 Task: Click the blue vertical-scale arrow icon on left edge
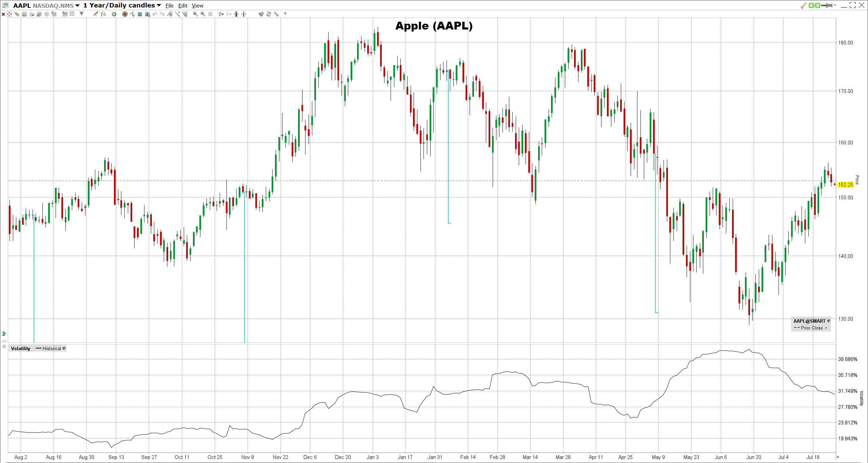point(4,334)
